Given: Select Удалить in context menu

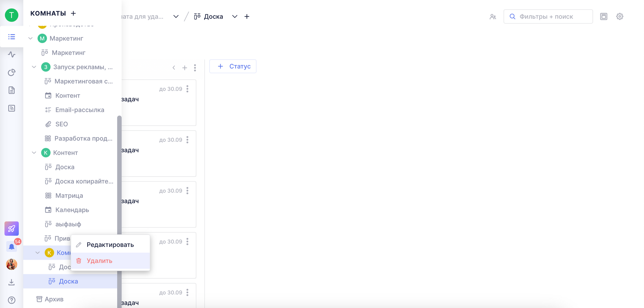Looking at the screenshot, I should pos(110,261).
